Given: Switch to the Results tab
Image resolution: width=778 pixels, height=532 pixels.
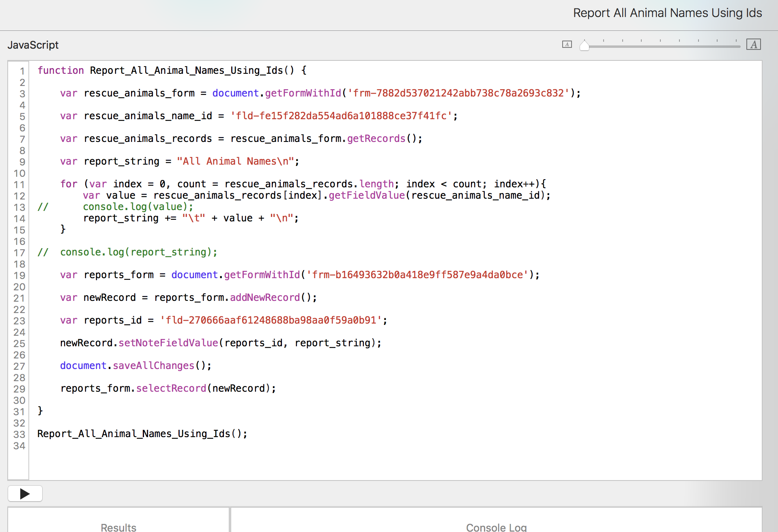Looking at the screenshot, I should (x=118, y=527).
